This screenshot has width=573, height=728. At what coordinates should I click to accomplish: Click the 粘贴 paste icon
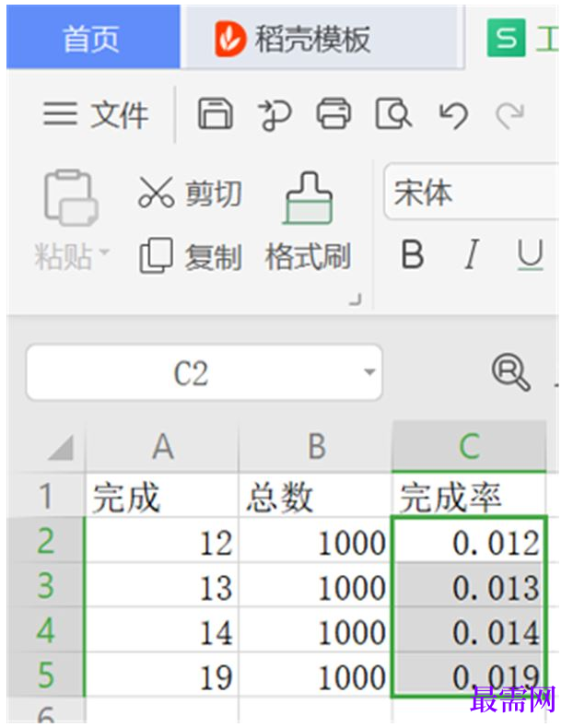coord(71,197)
